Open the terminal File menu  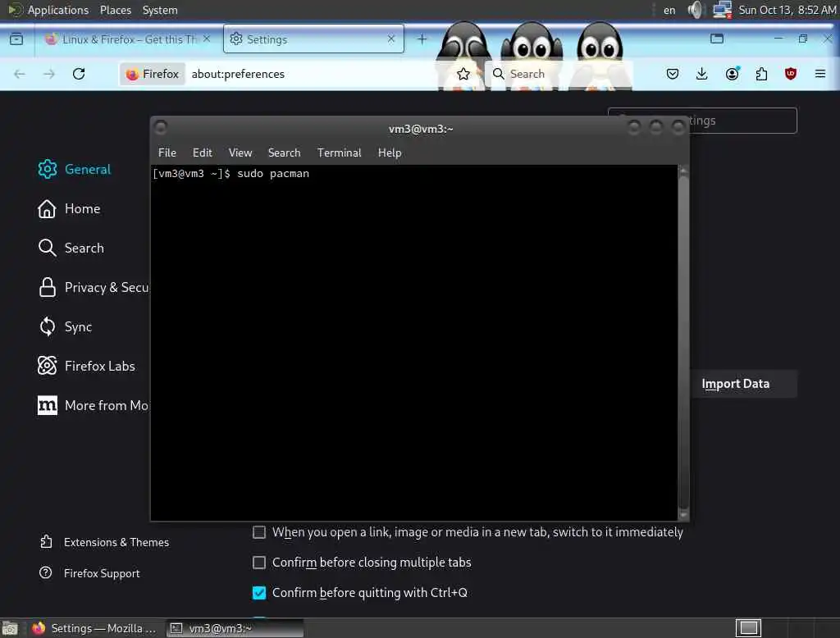pos(167,153)
